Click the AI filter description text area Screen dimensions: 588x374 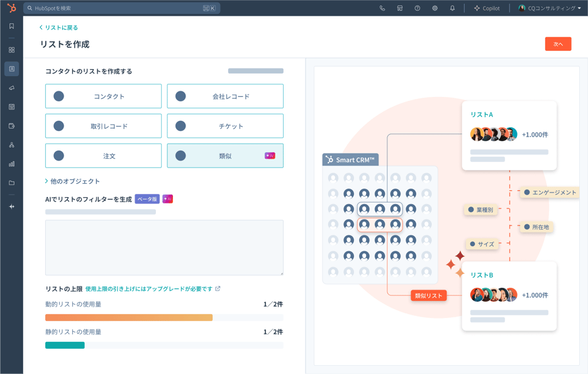pyautogui.click(x=164, y=247)
